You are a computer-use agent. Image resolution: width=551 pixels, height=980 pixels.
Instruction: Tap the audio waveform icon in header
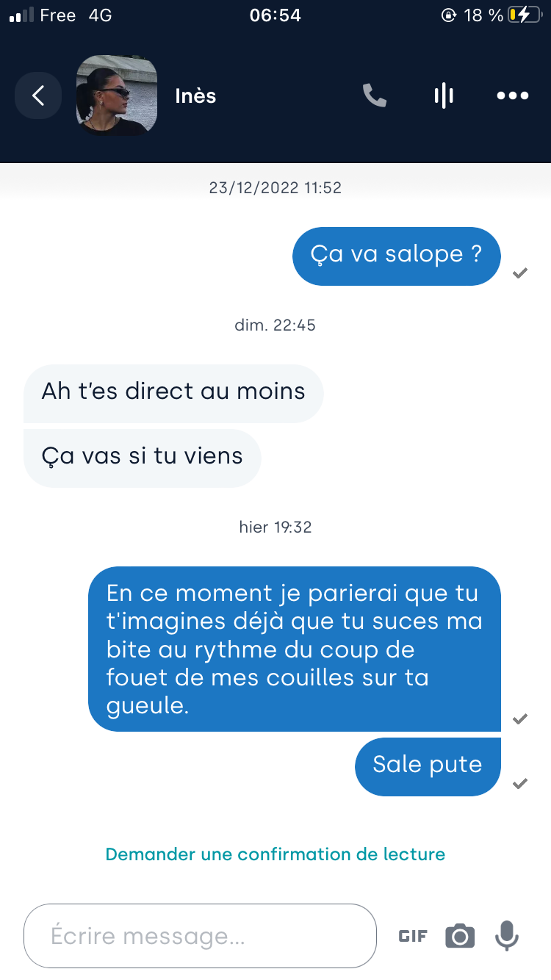click(x=444, y=96)
